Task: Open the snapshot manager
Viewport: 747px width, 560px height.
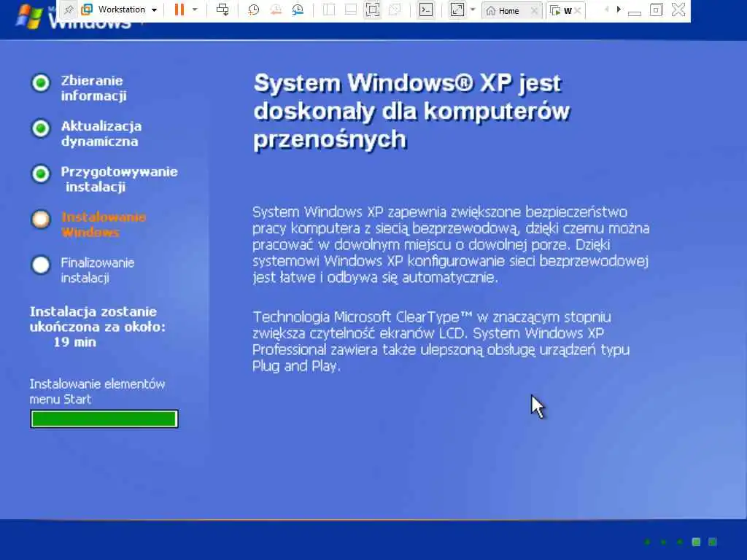Action: [298, 9]
